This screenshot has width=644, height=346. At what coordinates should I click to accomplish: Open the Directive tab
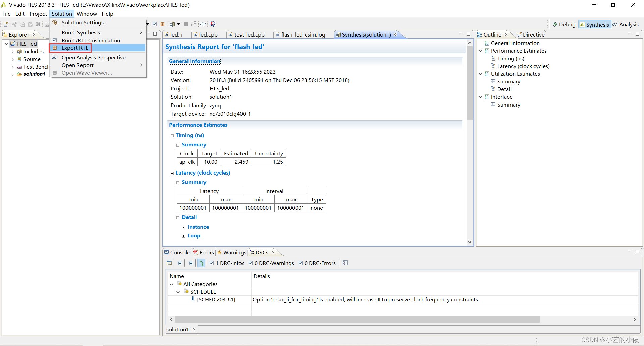(531, 34)
